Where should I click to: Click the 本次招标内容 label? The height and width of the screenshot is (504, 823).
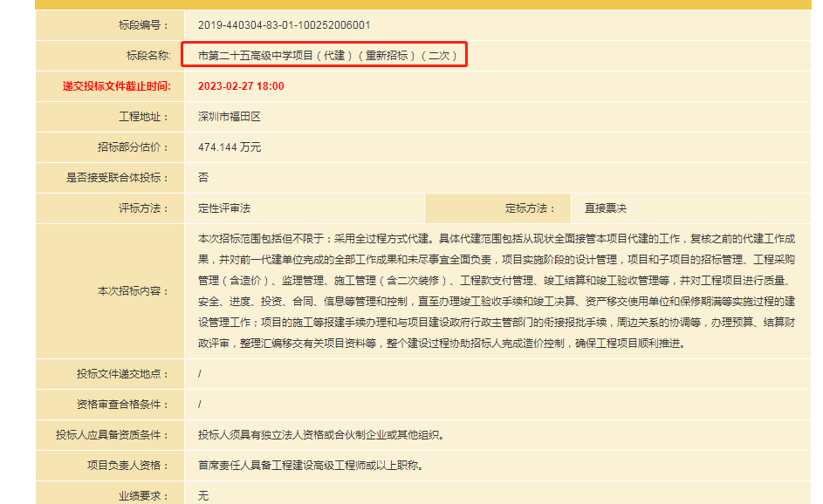tap(134, 290)
